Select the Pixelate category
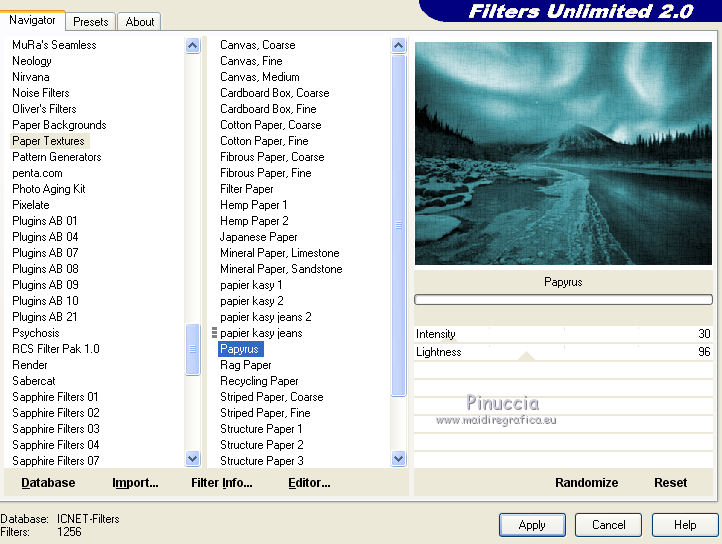 pyautogui.click(x=31, y=205)
